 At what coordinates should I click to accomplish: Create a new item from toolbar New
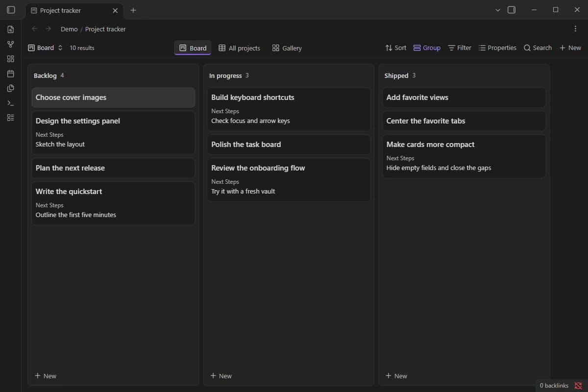570,48
